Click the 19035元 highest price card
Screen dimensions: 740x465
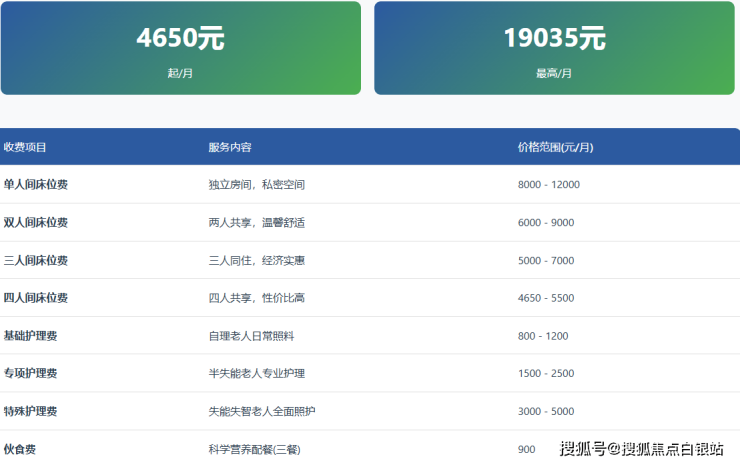[554, 48]
